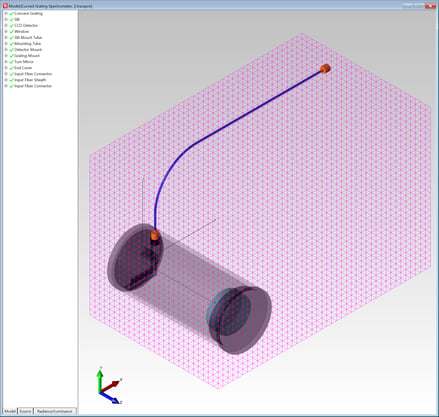Screen dimensions: 439x417
Task: Expand the Input Fiber Sheath node
Action: pyautogui.click(x=6, y=80)
